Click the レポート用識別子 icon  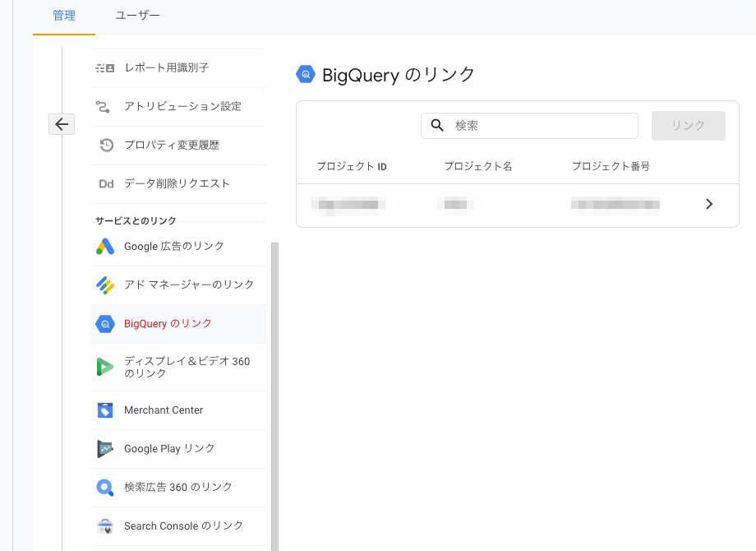(x=105, y=68)
